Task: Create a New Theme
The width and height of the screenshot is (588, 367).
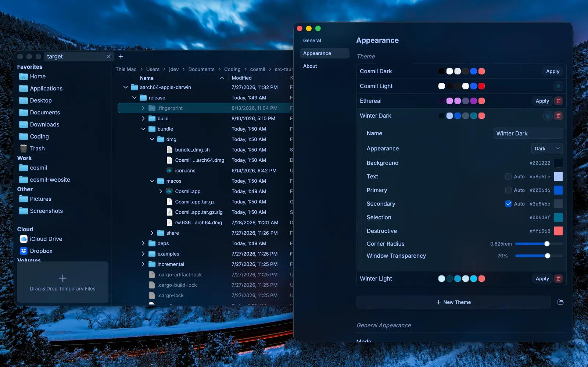Action: [x=453, y=302]
